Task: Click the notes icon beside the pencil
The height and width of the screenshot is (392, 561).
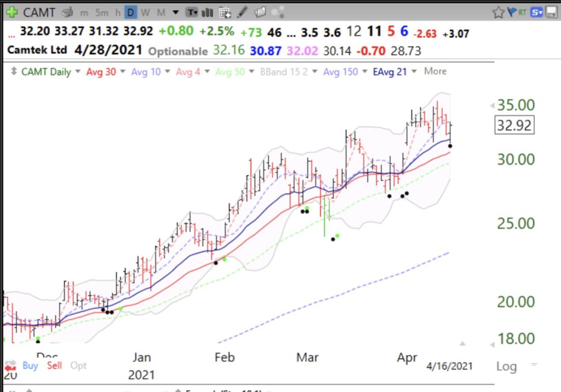Action: tap(260, 12)
